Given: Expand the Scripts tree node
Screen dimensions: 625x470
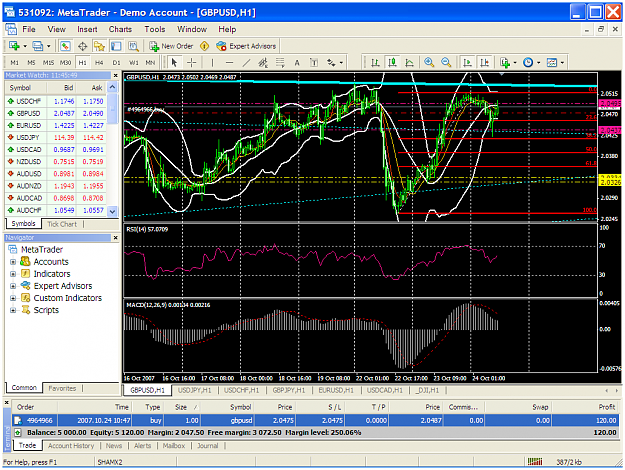Looking at the screenshot, I should coord(13,310).
